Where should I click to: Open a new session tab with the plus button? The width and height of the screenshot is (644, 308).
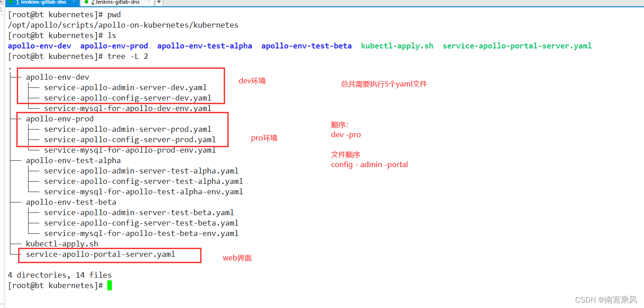(159, 2)
